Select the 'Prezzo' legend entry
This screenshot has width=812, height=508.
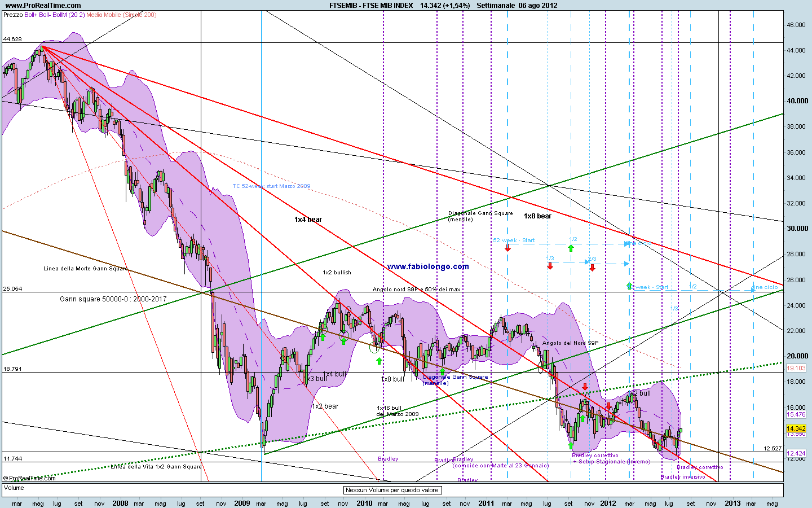(13, 15)
